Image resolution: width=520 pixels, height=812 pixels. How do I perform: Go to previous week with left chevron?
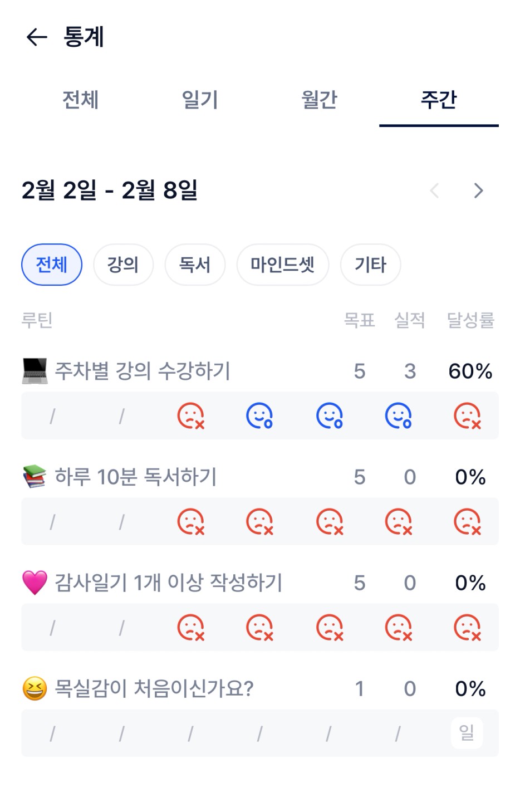(434, 191)
